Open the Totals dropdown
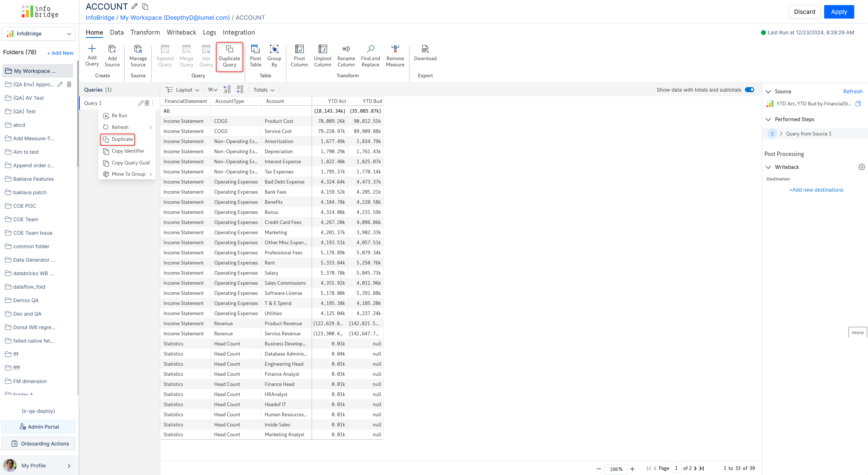868x475 pixels. click(264, 90)
